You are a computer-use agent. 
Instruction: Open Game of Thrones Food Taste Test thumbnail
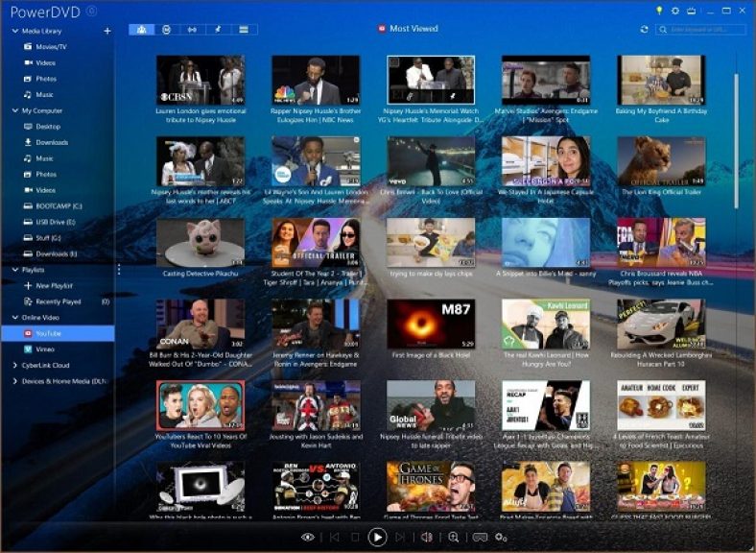point(431,487)
